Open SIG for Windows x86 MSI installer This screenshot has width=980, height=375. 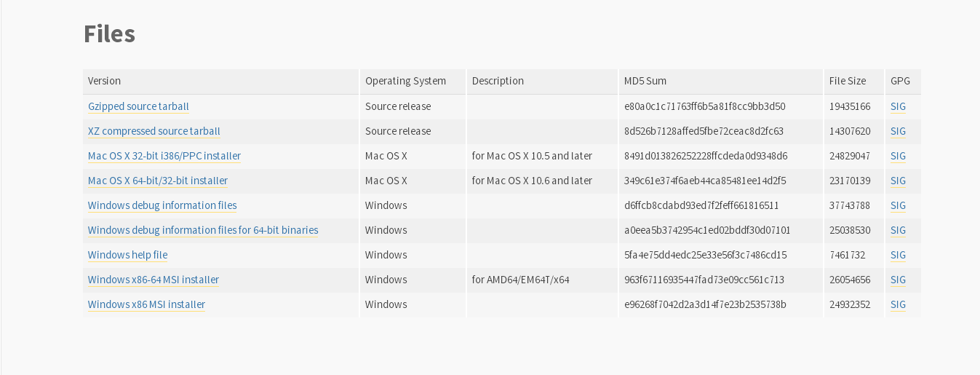point(899,304)
